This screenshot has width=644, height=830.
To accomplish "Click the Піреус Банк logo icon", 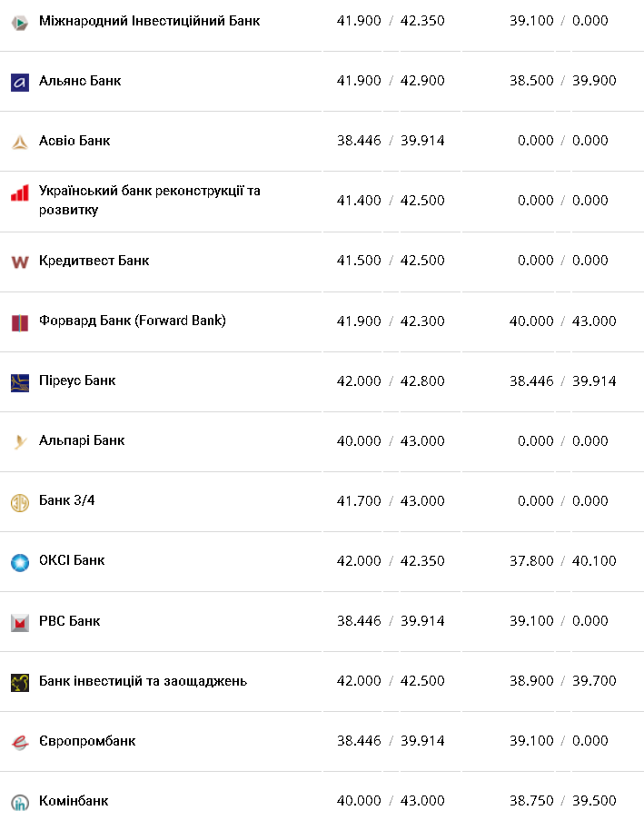I will tap(20, 382).
